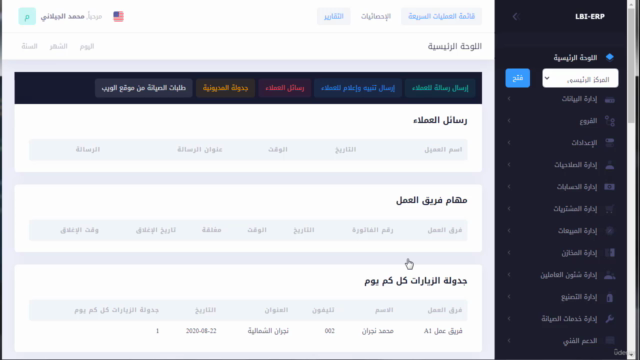640x360 pixels.
Task: Click إرسال تنبيه وإعلام للعملاء button
Action: [x=358, y=88]
